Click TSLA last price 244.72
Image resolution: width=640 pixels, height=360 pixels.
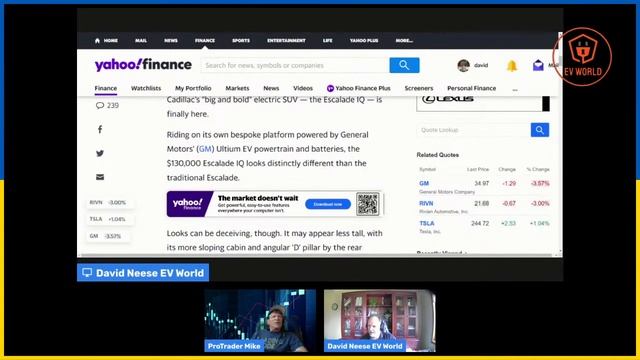(480, 223)
